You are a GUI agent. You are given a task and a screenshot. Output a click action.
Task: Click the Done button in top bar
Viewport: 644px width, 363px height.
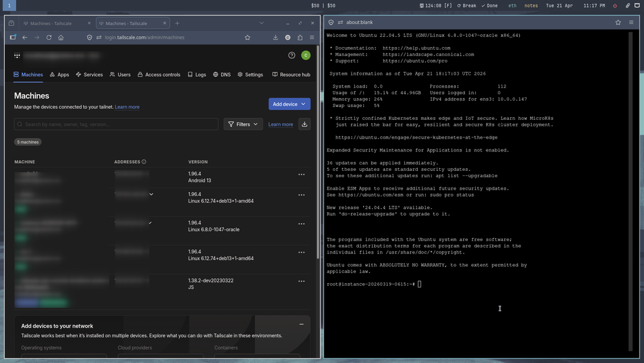489,6
